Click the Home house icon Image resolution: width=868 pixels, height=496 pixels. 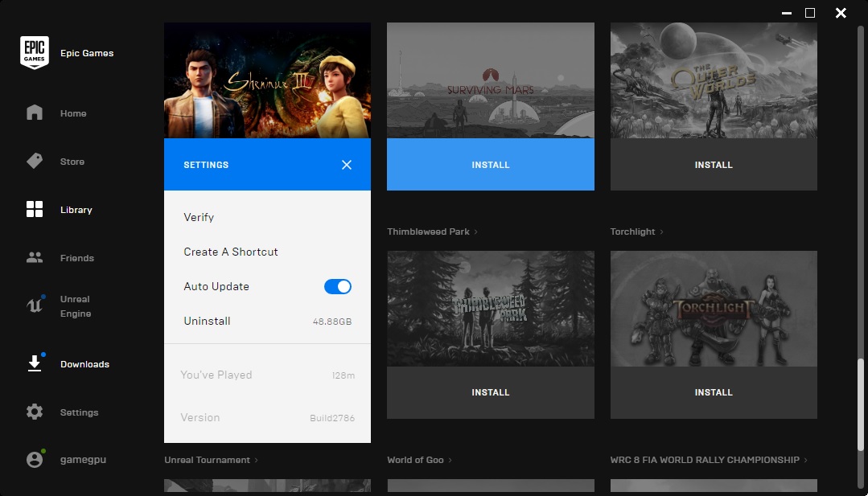point(35,113)
